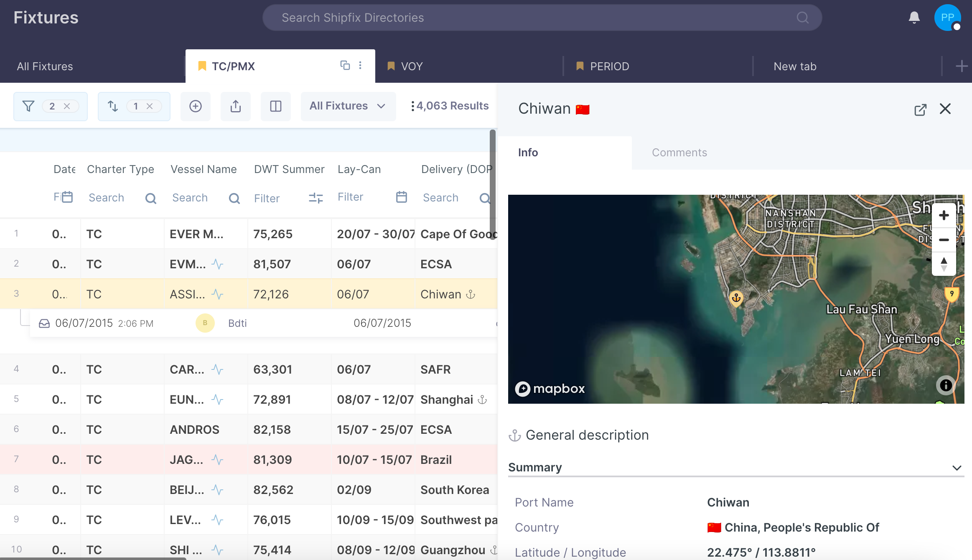This screenshot has height=560, width=972.
Task: Click Mapbox info attribution icon
Action: pos(946,385)
